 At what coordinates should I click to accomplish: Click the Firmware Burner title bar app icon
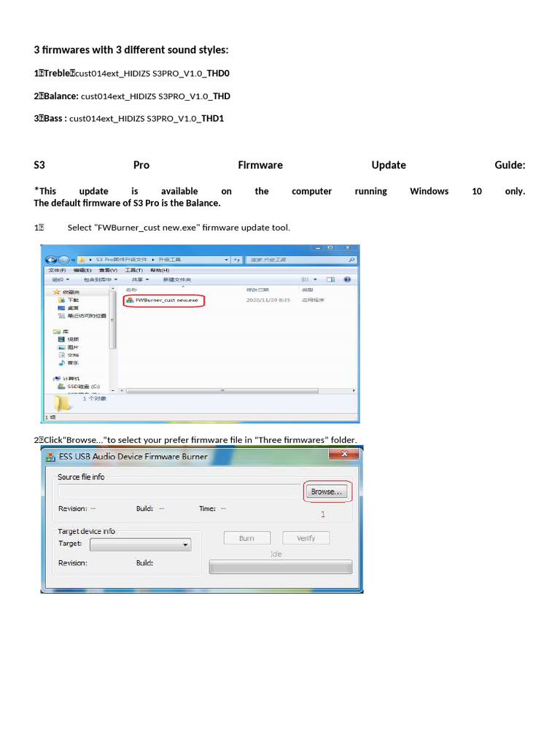(50, 457)
